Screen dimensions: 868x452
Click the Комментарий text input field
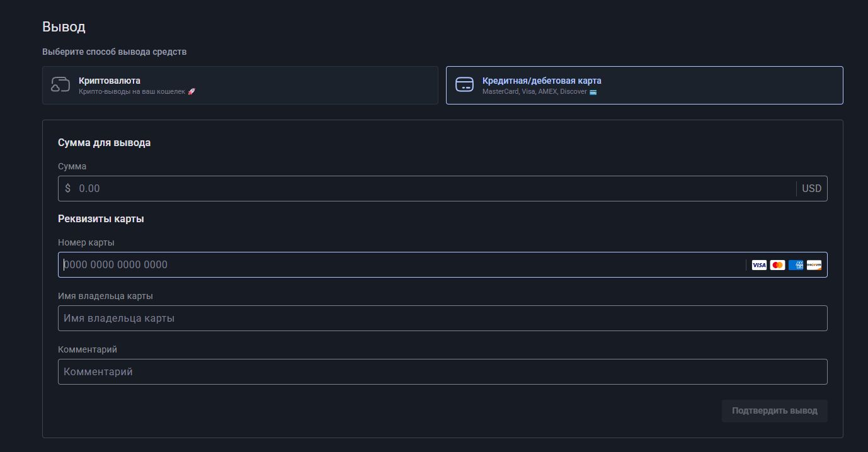point(442,372)
